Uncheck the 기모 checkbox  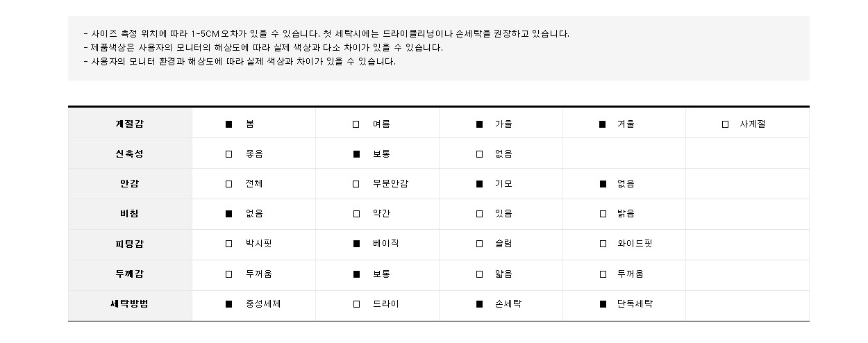[479, 184]
